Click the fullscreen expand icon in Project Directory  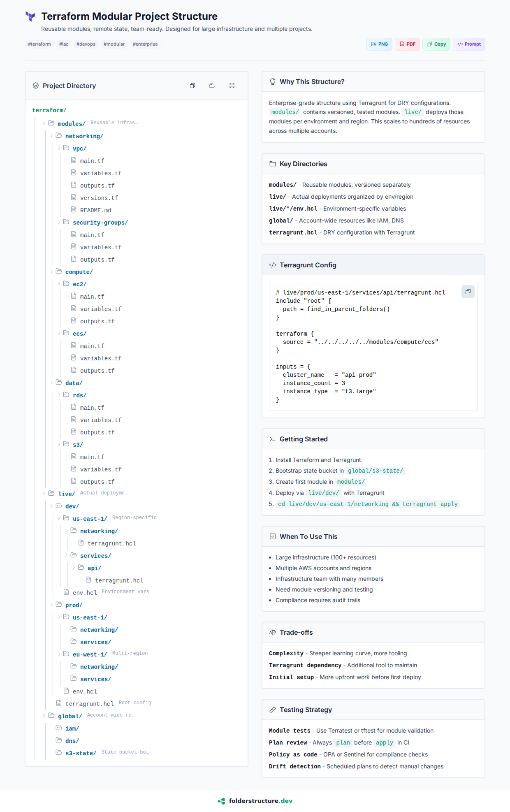(x=232, y=86)
